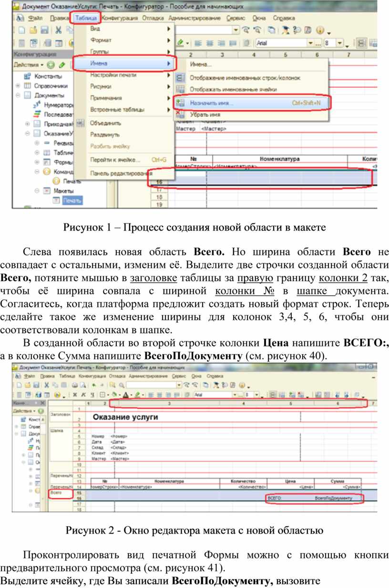389x588 pixels.
Task: Collapse the Документы node in Figure 1
Action: [x=18, y=95]
